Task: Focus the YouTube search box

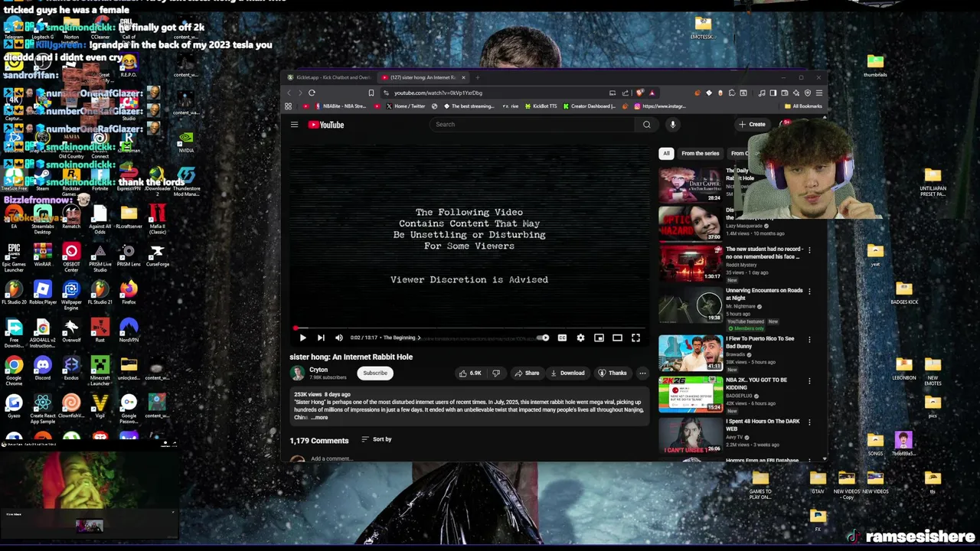Action: click(532, 124)
